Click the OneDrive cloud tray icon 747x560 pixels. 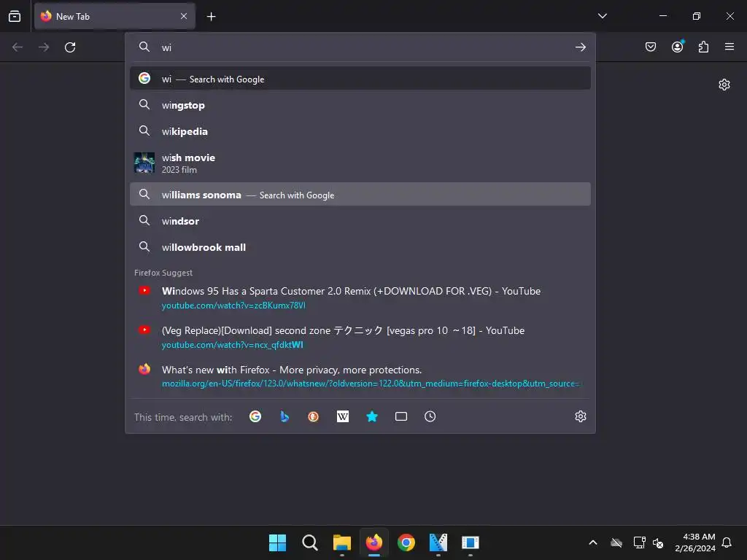(616, 542)
